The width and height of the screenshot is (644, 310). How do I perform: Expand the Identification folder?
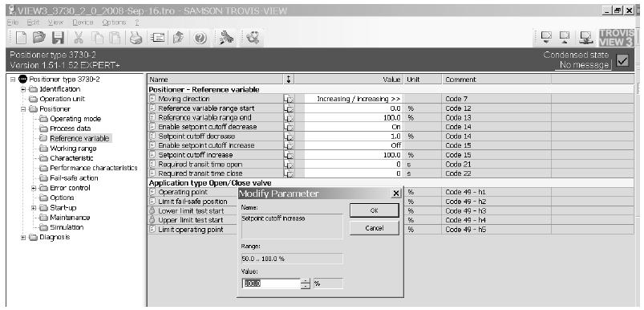click(x=23, y=89)
